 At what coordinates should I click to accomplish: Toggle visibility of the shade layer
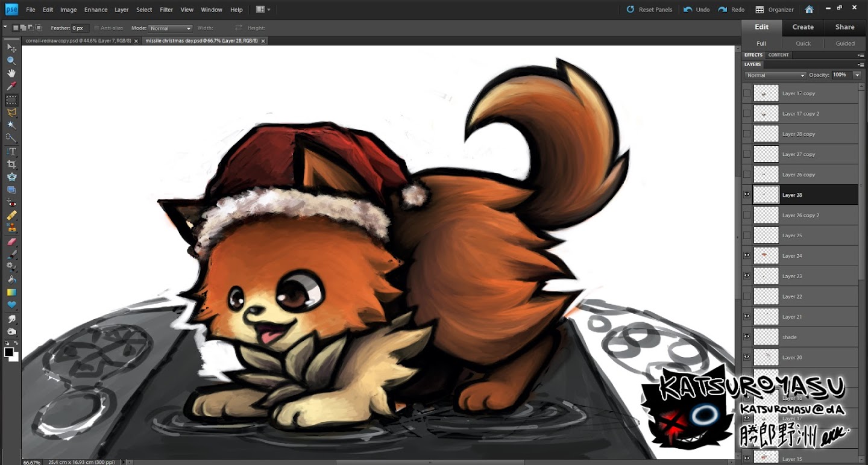[x=747, y=337]
